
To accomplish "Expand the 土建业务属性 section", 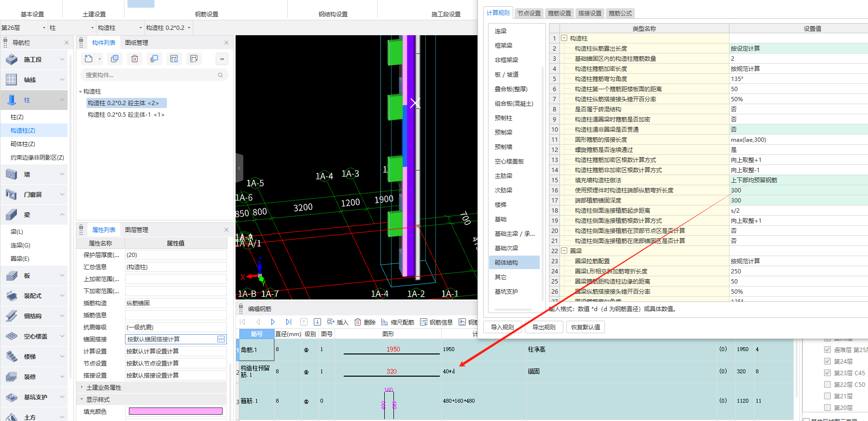I will click(x=82, y=387).
